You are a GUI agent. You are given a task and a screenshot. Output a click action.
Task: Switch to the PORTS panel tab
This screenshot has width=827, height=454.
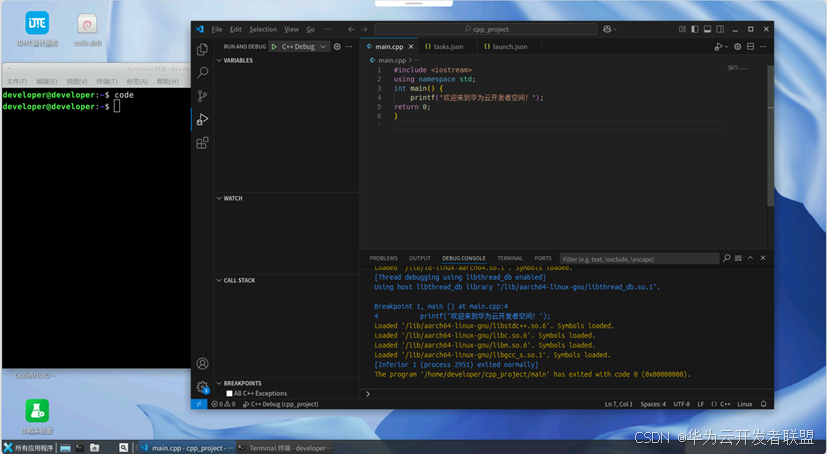pos(543,258)
